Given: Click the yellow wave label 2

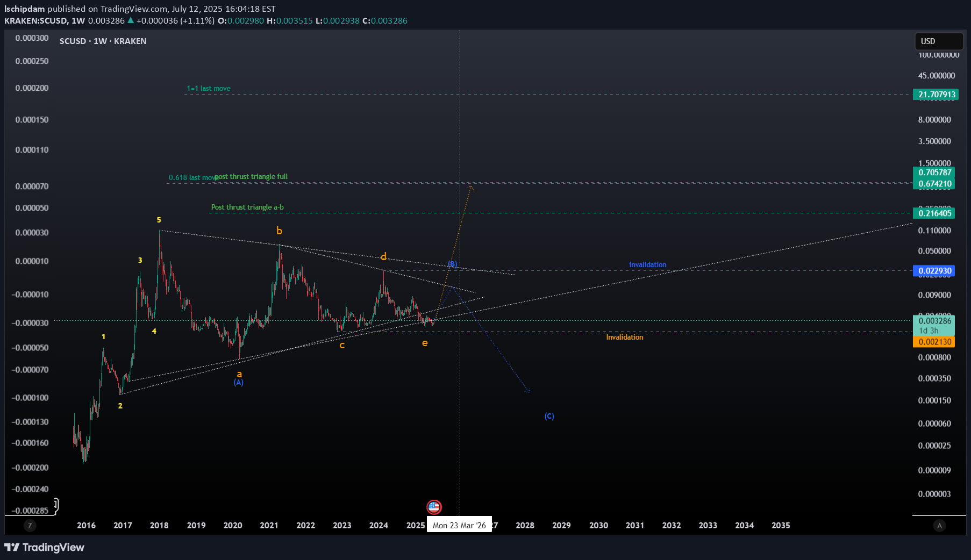Looking at the screenshot, I should [x=120, y=406].
